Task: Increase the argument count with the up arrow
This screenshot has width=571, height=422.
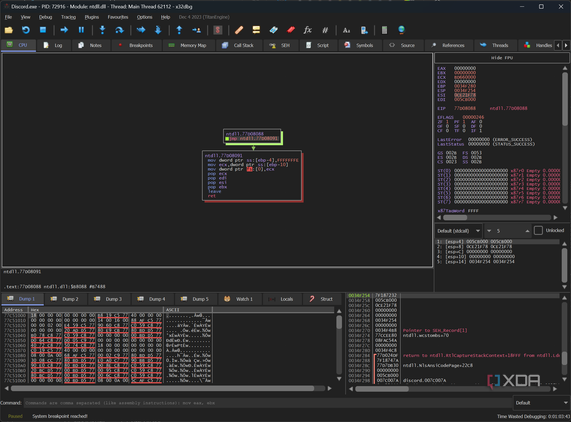Action: point(527,231)
